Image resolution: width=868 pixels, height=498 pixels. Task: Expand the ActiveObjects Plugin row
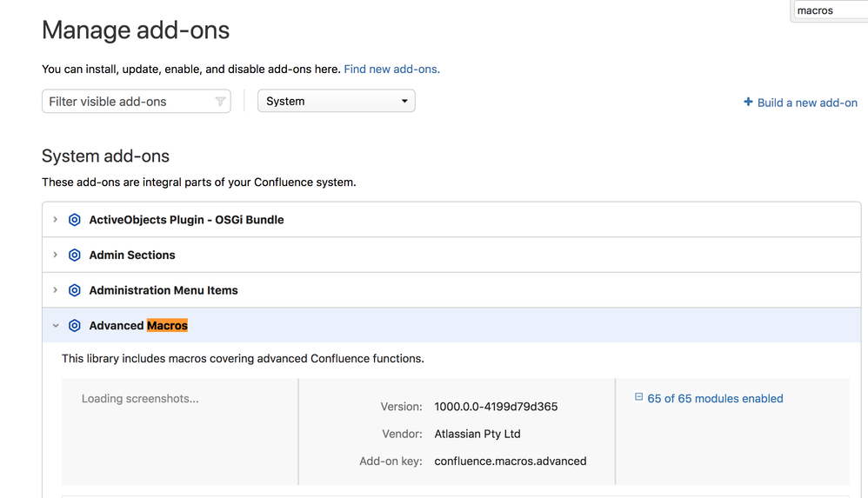point(56,220)
